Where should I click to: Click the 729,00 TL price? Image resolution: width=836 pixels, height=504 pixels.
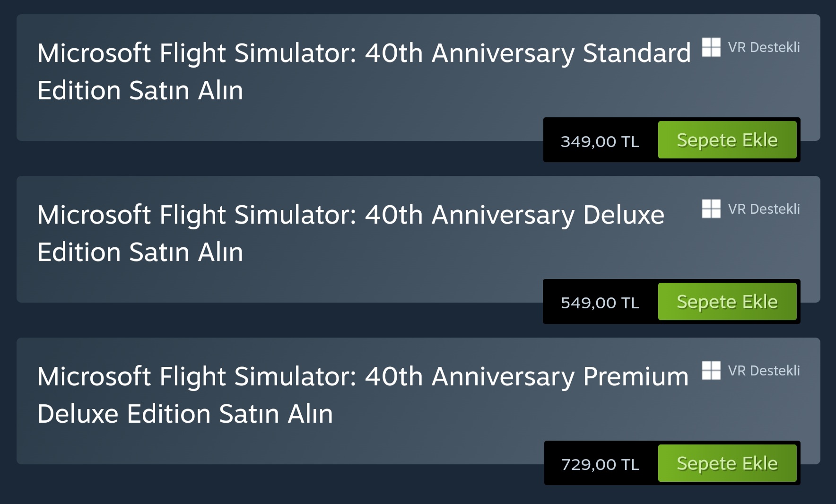point(600,465)
